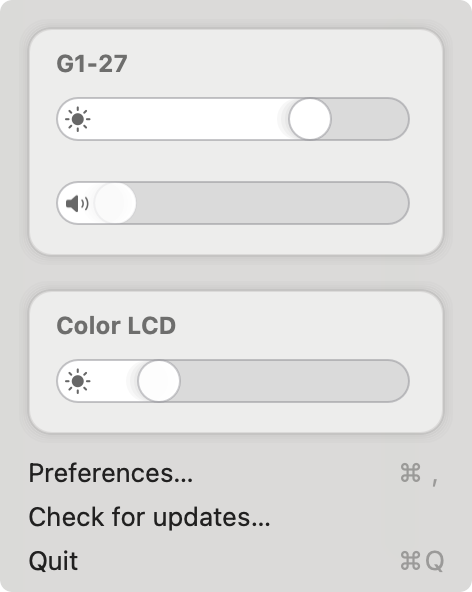This screenshot has width=472, height=592.
Task: Increase Color LCD brightness on gray track
Action: click(295, 381)
